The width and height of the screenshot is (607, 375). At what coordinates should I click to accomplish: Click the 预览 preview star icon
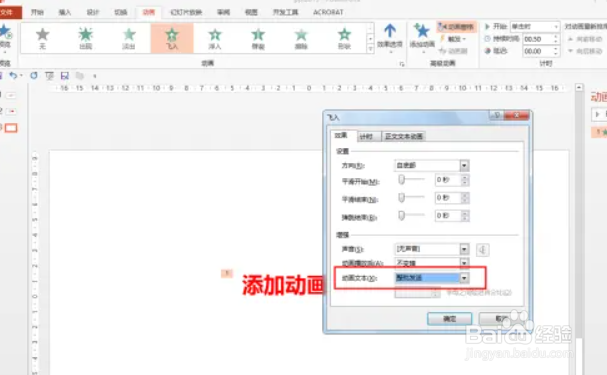(5, 31)
